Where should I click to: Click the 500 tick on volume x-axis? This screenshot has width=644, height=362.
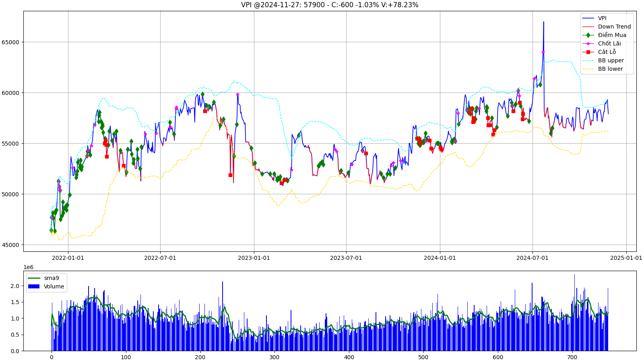(x=423, y=357)
